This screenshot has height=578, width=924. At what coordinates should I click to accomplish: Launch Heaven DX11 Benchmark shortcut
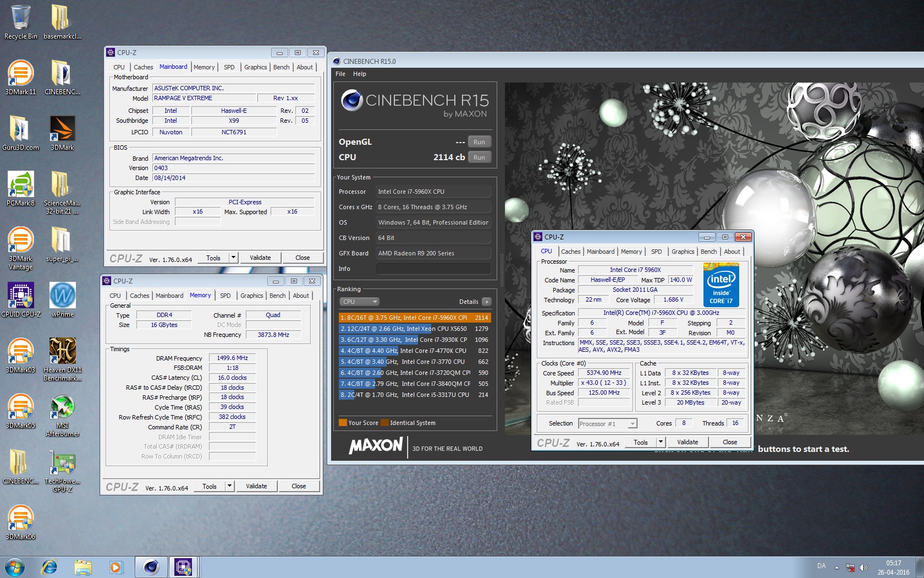[x=62, y=359]
